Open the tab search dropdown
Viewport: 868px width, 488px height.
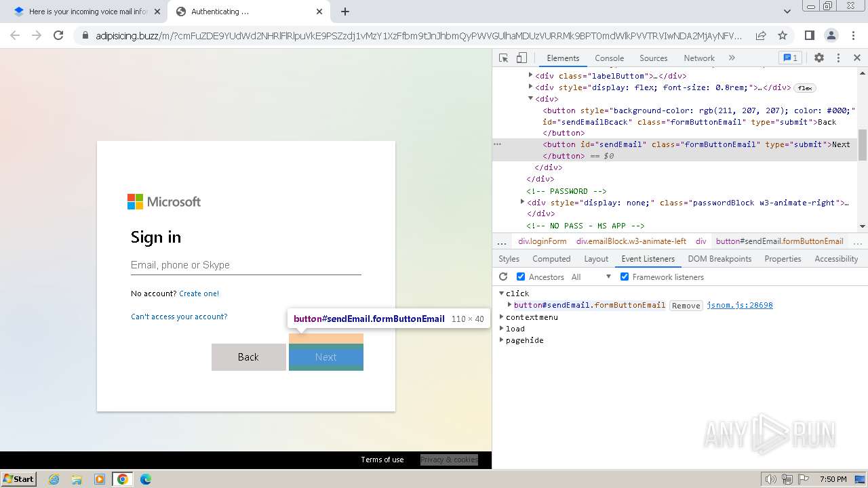point(787,12)
